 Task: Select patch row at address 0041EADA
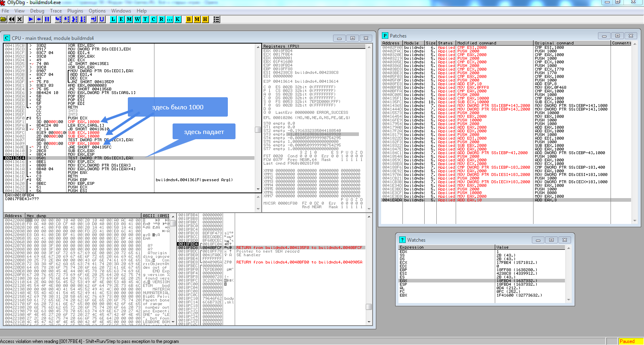pyautogui.click(x=484, y=200)
